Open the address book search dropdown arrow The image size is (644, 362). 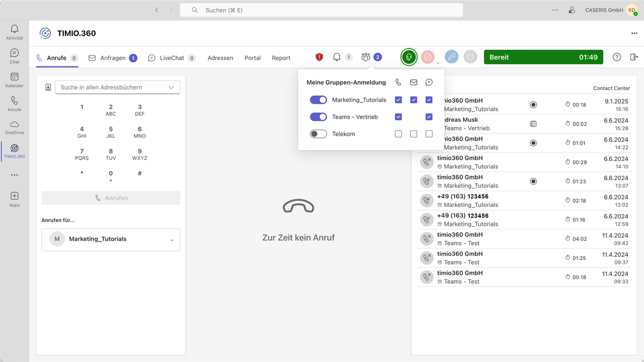[x=171, y=87]
